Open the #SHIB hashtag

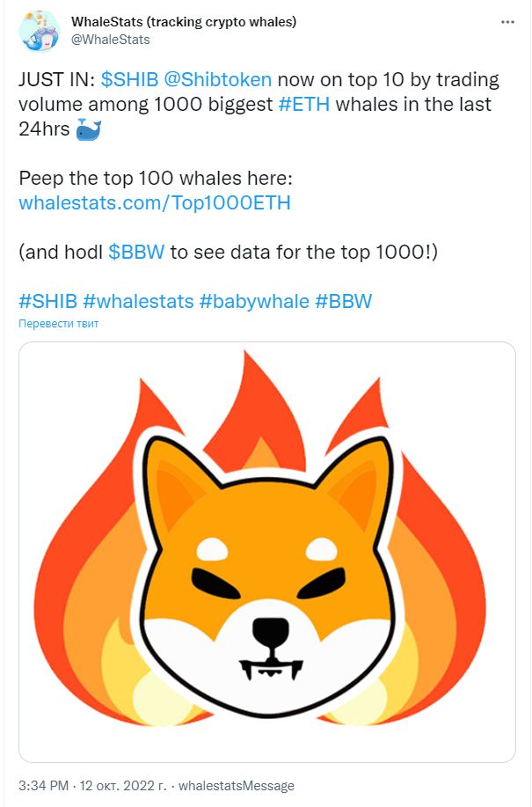click(x=47, y=301)
